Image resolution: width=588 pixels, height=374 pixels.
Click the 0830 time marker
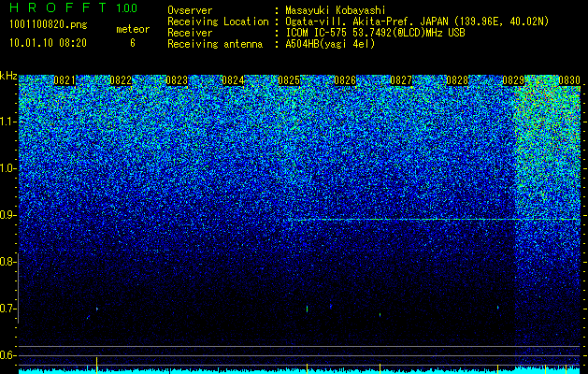coord(569,80)
